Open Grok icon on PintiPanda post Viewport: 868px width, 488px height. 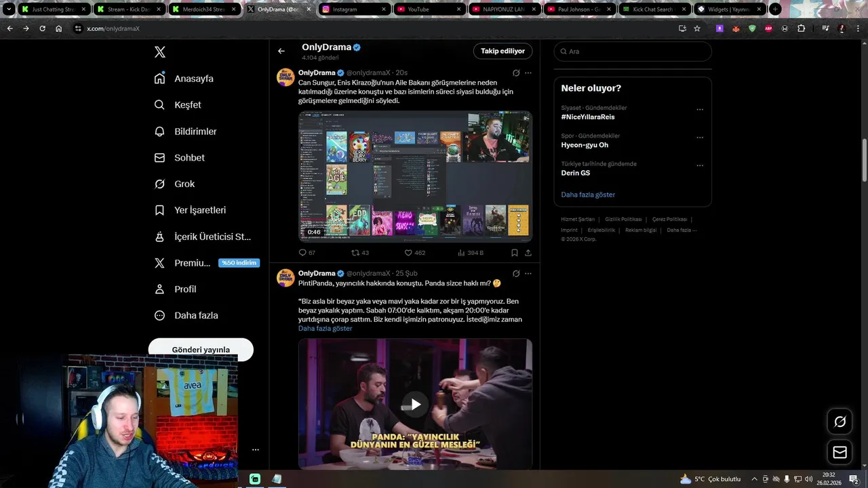coord(516,273)
